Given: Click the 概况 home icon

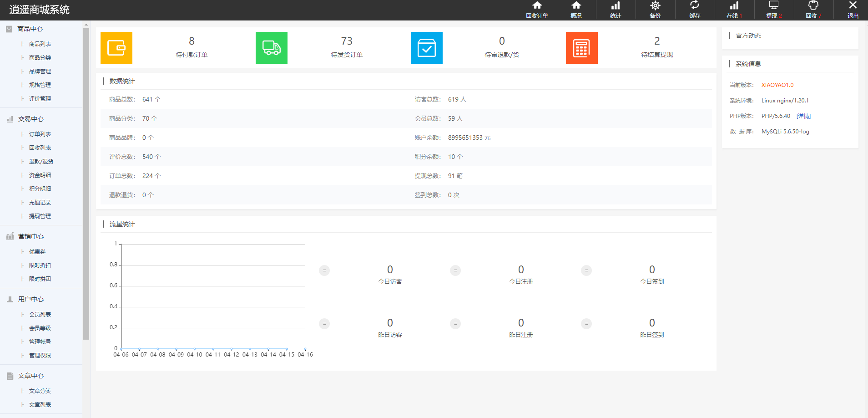Looking at the screenshot, I should (576, 10).
